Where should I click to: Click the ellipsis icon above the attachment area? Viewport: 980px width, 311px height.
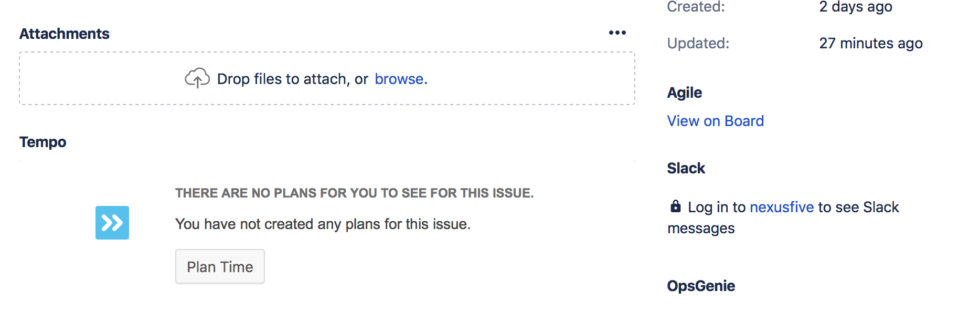pos(617,33)
